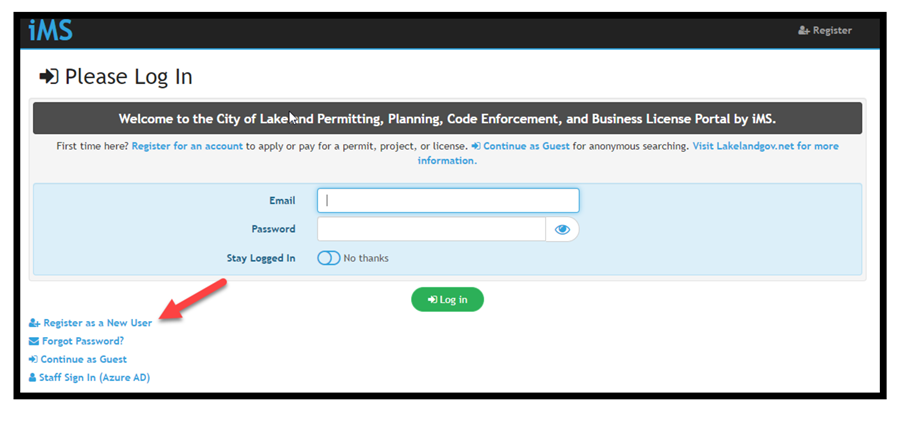Viewport: 902px width, 433px height.
Task: Click the envelope icon beside Forgot Password
Action: point(33,342)
